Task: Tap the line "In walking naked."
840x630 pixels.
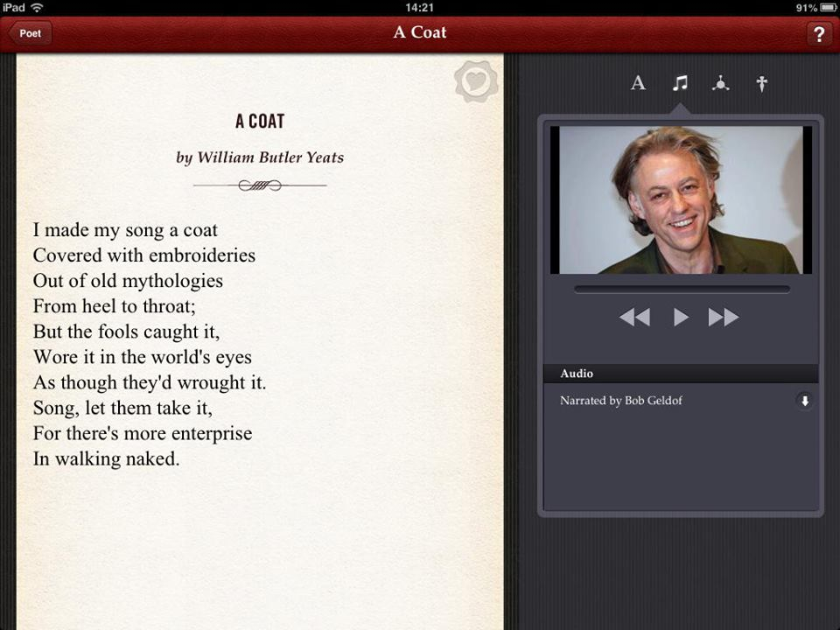Action: [106, 458]
